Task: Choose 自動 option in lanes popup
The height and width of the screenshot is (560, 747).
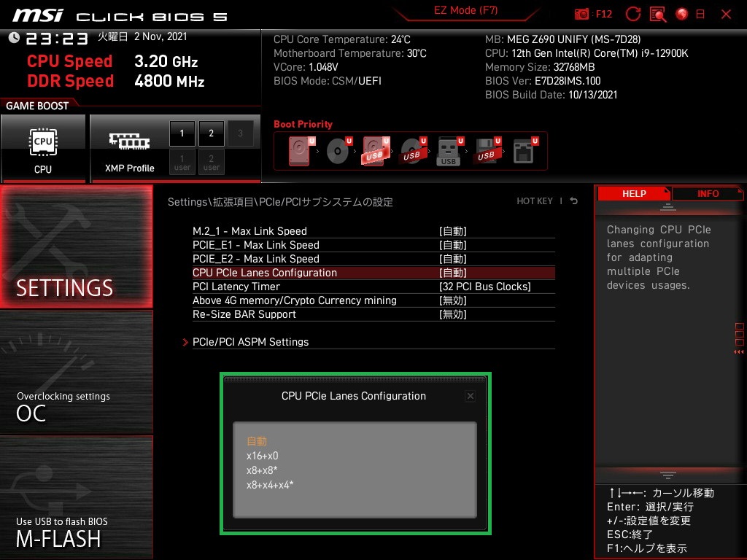Action: [x=257, y=441]
